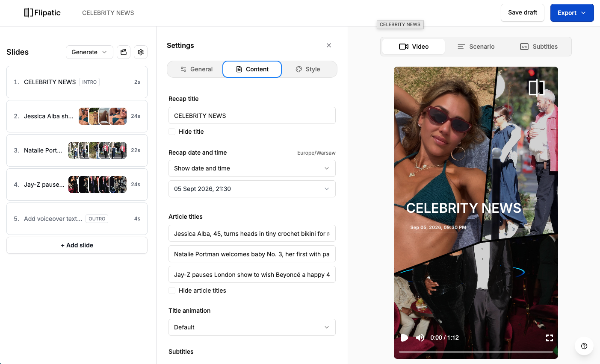Select slide 1 CELEBRITY NEWS intro
Viewport: 600px width, 364px height.
(x=77, y=82)
